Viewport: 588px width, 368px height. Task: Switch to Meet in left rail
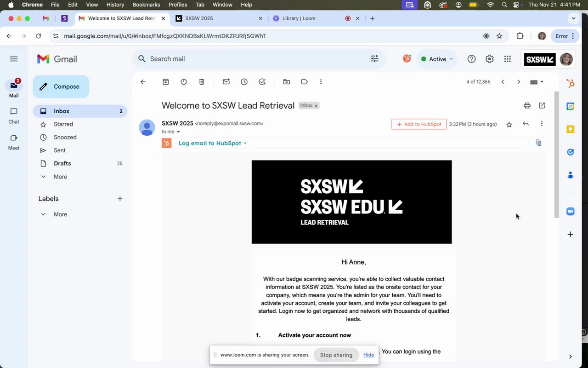pyautogui.click(x=14, y=142)
